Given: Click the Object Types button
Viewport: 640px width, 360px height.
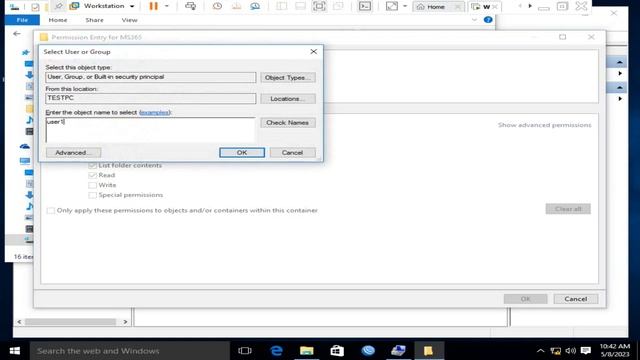Looking at the screenshot, I should coord(288,78).
